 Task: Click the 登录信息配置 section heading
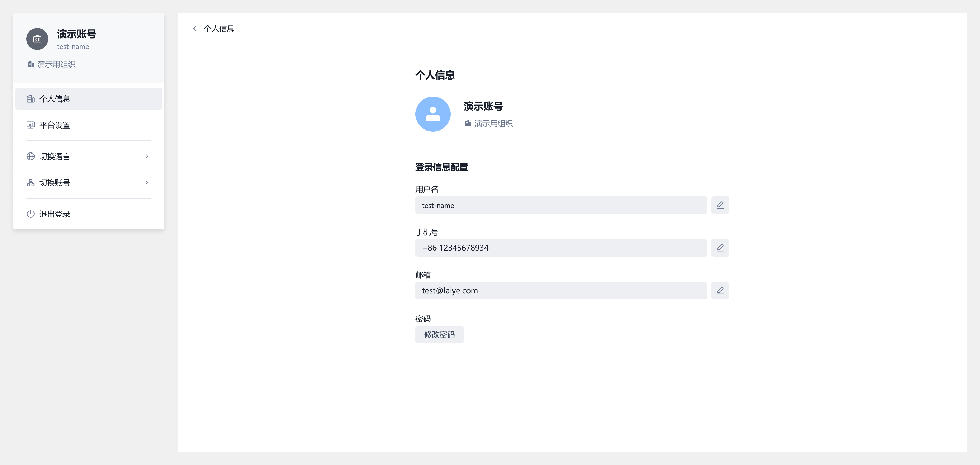click(x=441, y=167)
